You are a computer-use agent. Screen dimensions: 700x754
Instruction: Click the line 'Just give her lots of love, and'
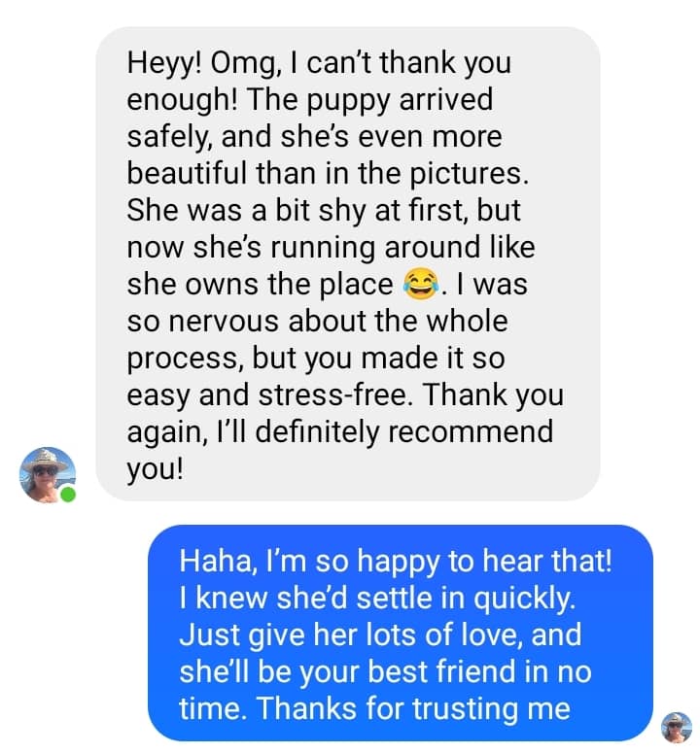coord(380,634)
